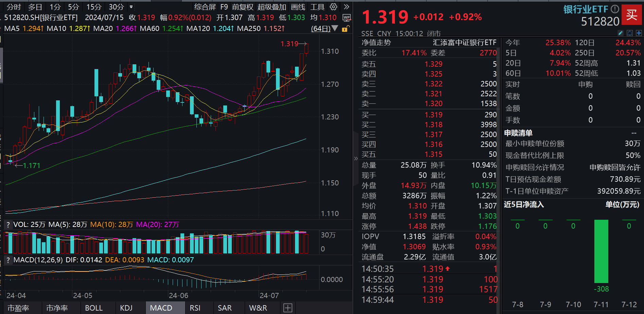Click the 买一 price 1.319
The image size is (644, 314).
[434, 115]
